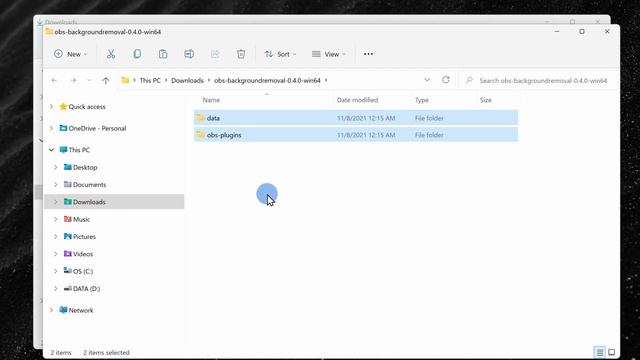
Task: Expand the Desktop tree node
Action: (x=56, y=167)
